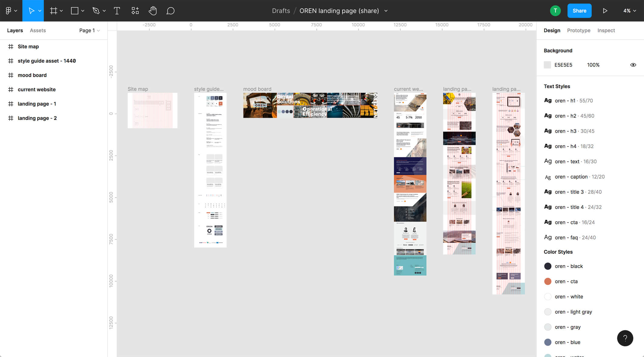Select the Hand/Pan tool in toolbar
Screen dimensions: 644x357
point(152,11)
